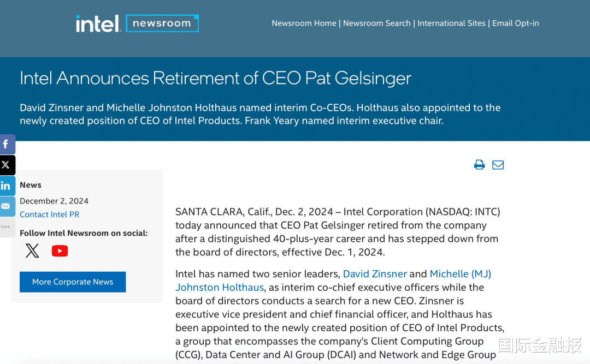Follow Intel Newsroom on X icon
This screenshot has height=364, width=590.
point(32,251)
